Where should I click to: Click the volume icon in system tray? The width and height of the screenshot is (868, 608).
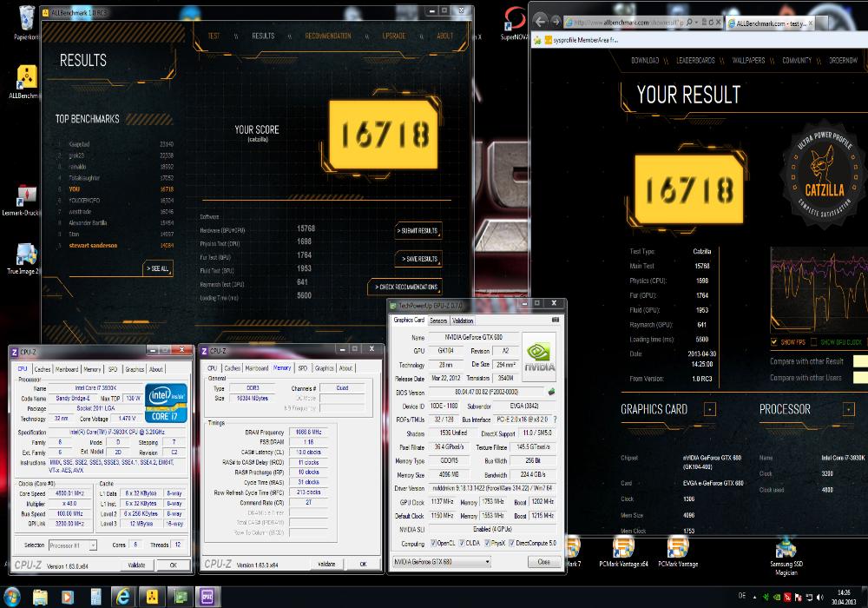819,597
